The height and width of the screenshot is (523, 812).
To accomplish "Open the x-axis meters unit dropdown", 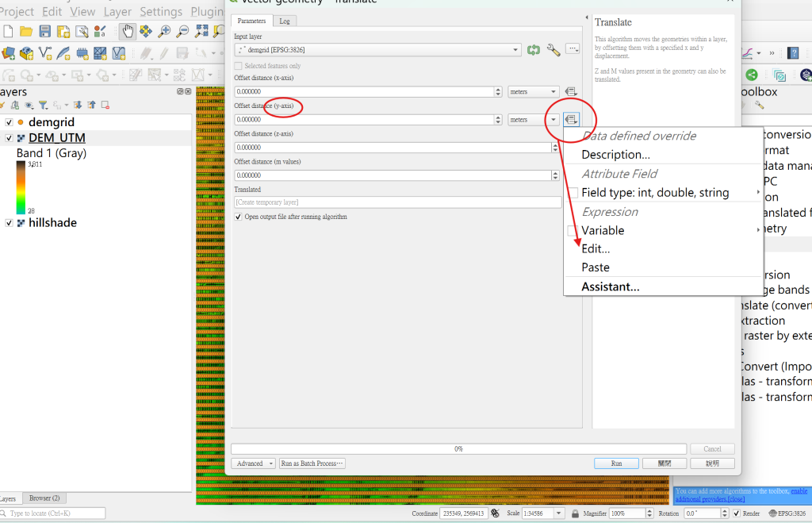I will (533, 92).
